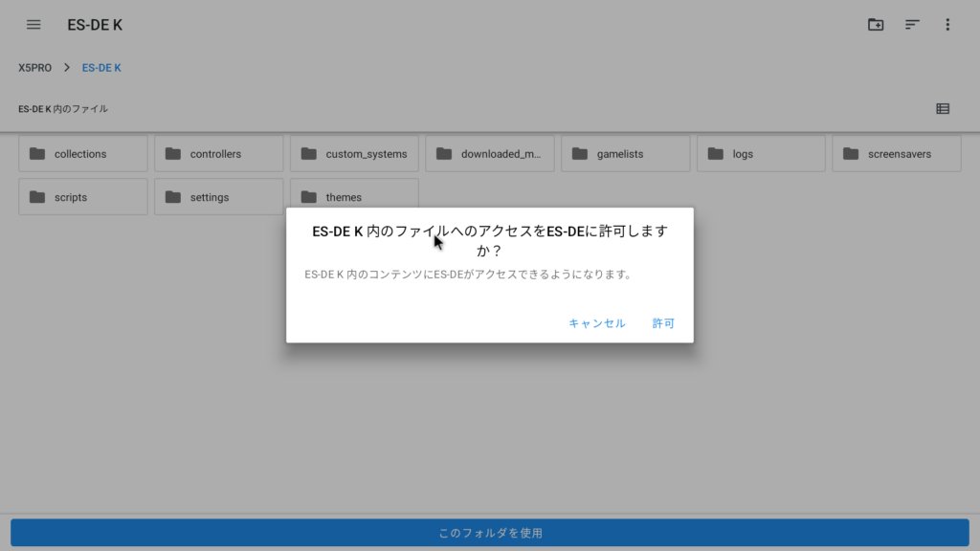Open the sort options icon
This screenshot has width=980, height=551.
click(x=912, y=25)
